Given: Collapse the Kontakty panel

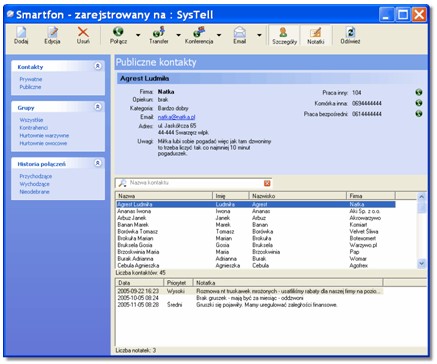Looking at the screenshot, I should tap(98, 66).
